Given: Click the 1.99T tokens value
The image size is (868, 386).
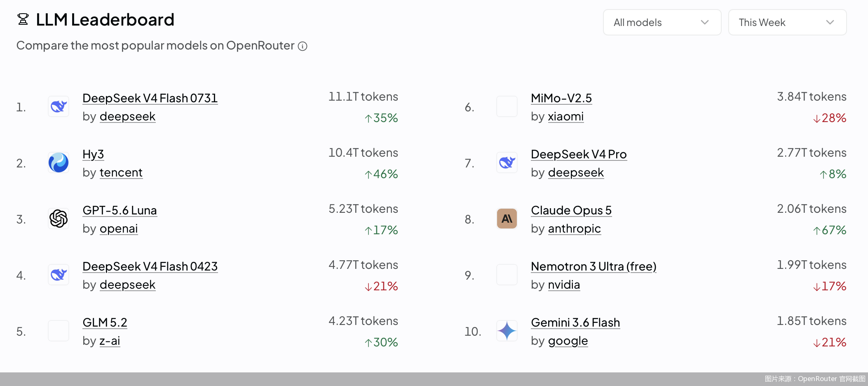Looking at the screenshot, I should click(x=812, y=265).
